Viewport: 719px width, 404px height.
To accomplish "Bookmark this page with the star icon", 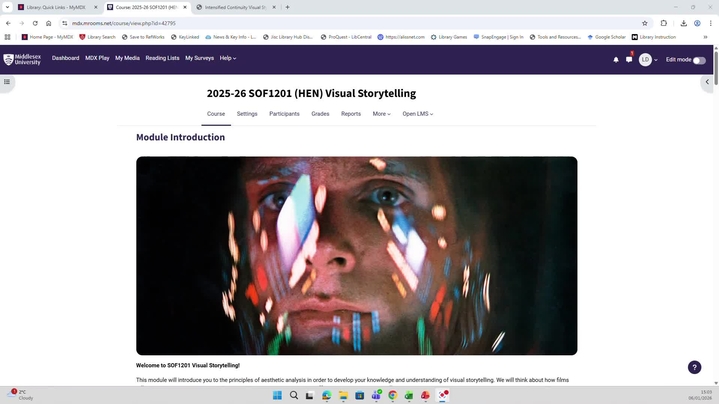I will tap(645, 23).
